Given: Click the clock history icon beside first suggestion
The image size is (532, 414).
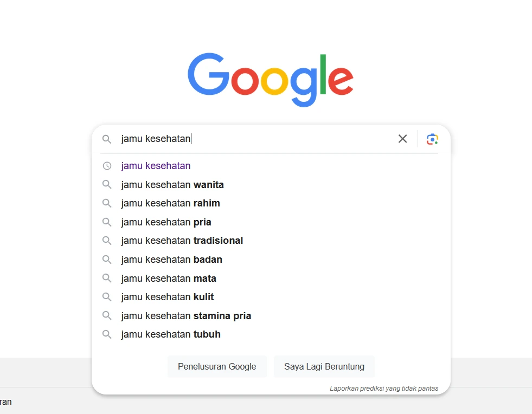Looking at the screenshot, I should (107, 166).
